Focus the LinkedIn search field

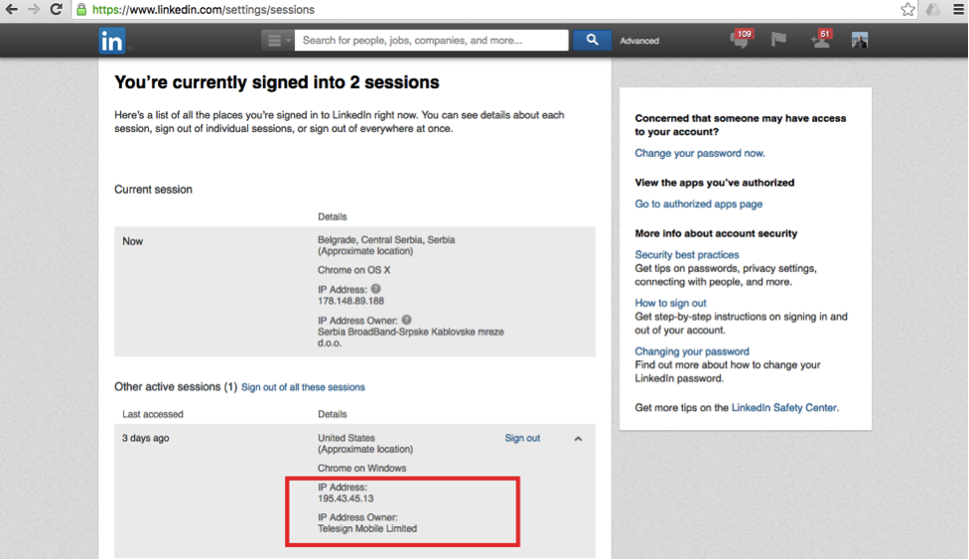431,40
